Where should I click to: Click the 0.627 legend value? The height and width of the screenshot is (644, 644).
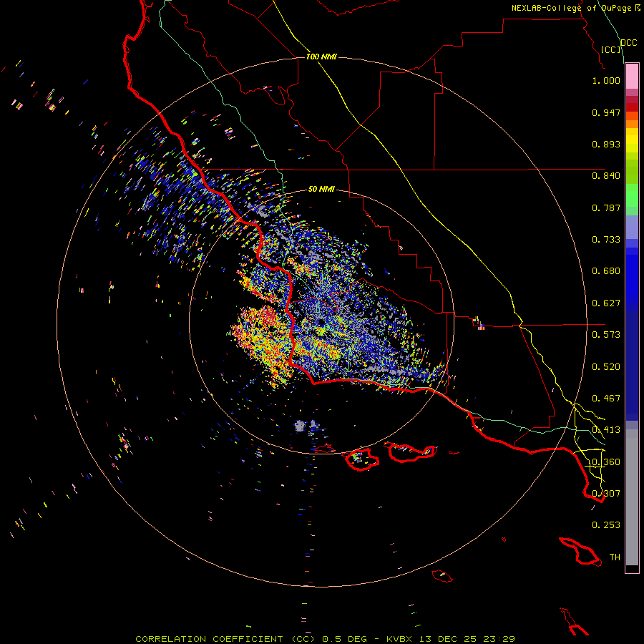coord(606,303)
